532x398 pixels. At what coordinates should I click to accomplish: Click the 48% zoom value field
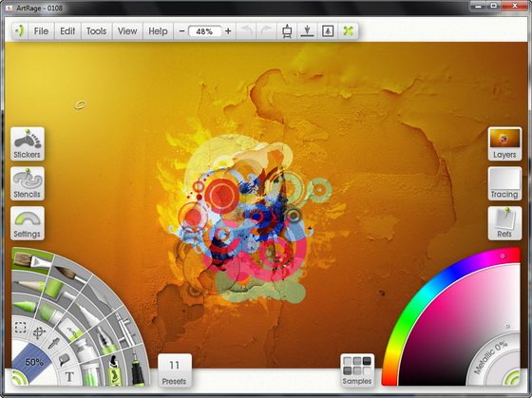[204, 31]
